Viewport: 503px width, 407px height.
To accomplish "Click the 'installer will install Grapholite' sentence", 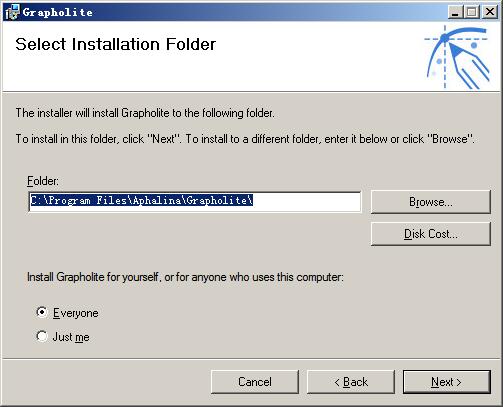I will click(145, 113).
